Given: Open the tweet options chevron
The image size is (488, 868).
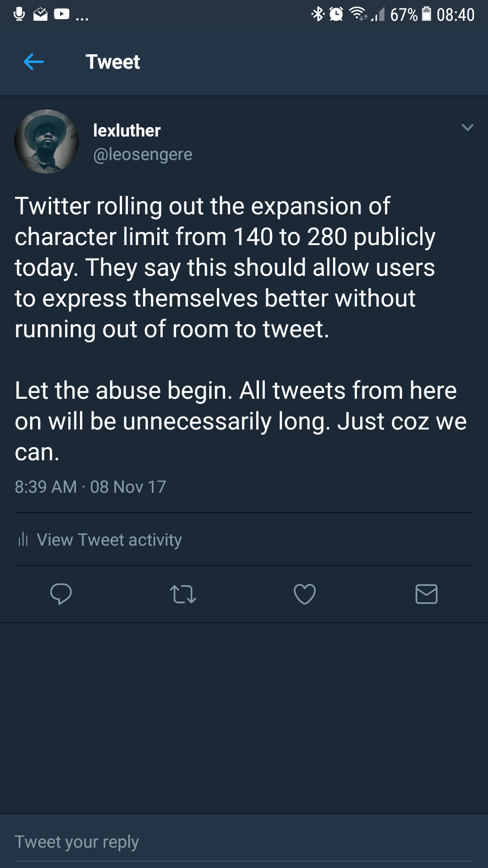Looking at the screenshot, I should (x=469, y=128).
